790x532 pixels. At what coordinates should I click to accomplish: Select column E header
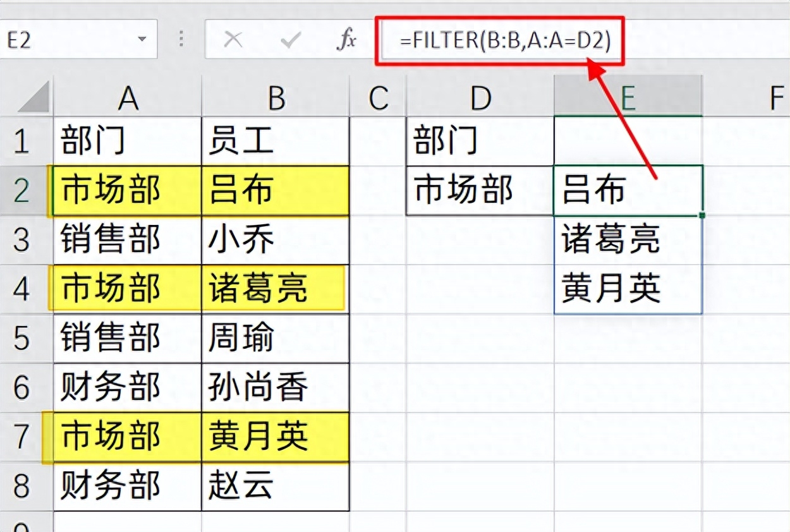628,98
